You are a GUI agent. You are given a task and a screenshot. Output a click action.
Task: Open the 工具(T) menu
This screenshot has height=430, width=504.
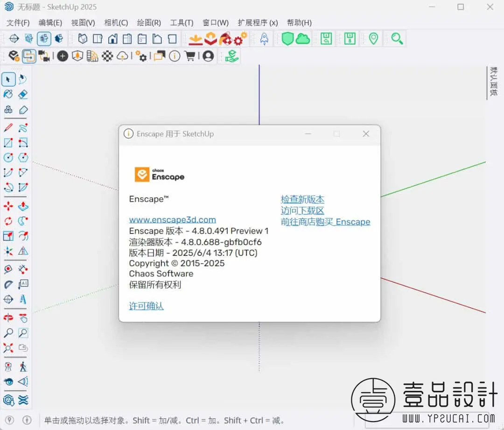pyautogui.click(x=182, y=22)
